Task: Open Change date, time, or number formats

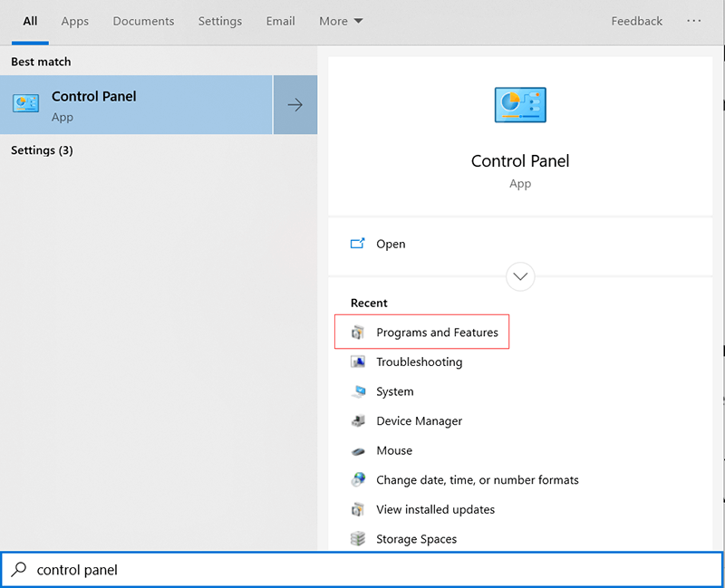Action: 478,480
